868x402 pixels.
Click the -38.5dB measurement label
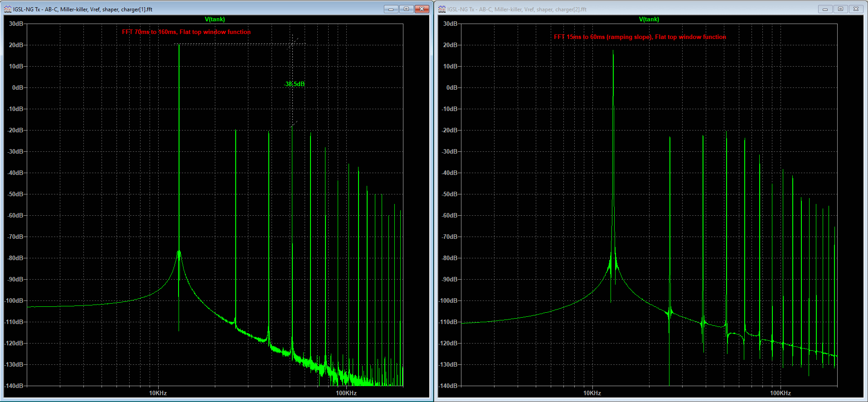pyautogui.click(x=295, y=84)
